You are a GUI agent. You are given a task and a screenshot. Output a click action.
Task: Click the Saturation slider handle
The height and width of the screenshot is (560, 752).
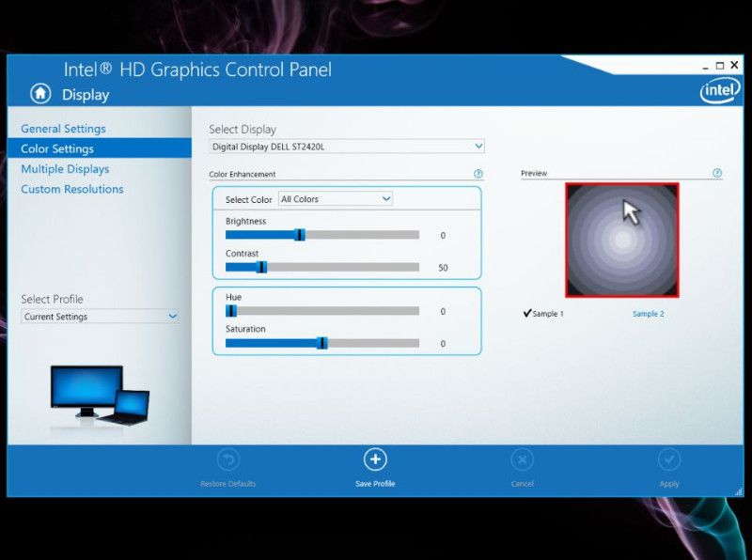click(322, 343)
